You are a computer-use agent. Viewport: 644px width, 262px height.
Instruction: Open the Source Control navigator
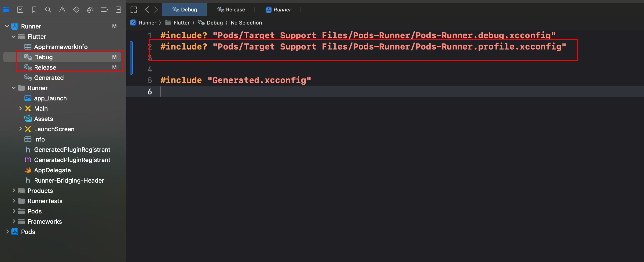pyautogui.click(x=20, y=10)
